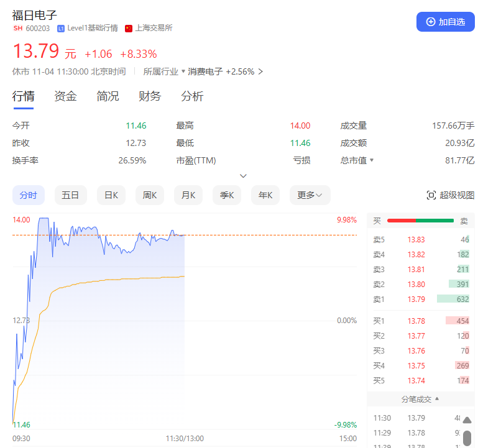Switch to the 资金 tab
The height and width of the screenshot is (448, 478).
(x=65, y=96)
